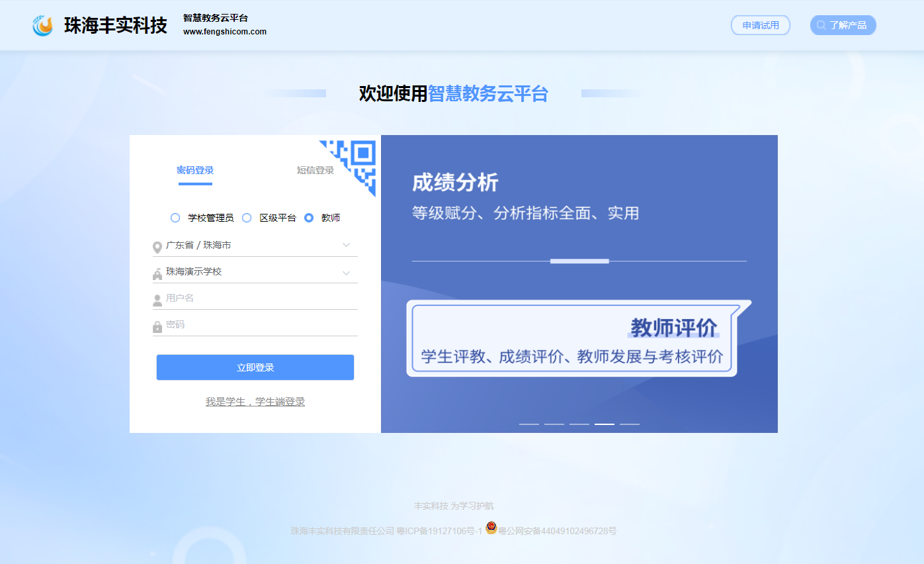Click the police badge icon in footer

491,528
